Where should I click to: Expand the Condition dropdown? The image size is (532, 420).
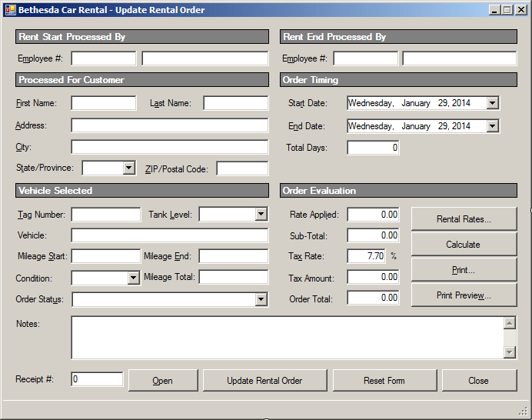point(133,278)
